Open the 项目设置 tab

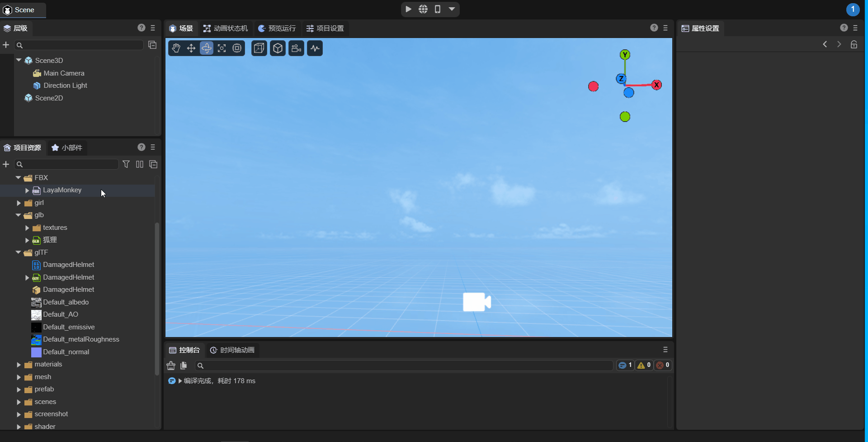(325, 29)
